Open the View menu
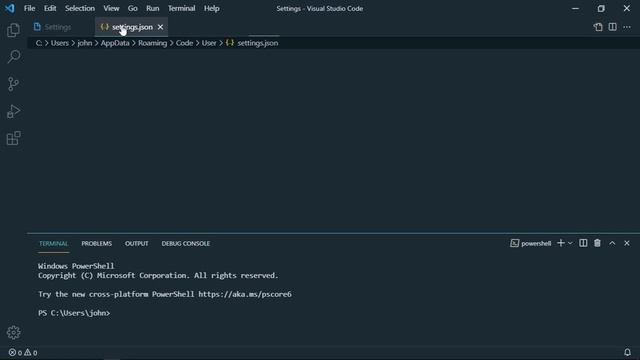This screenshot has height=360, width=640. (x=111, y=8)
